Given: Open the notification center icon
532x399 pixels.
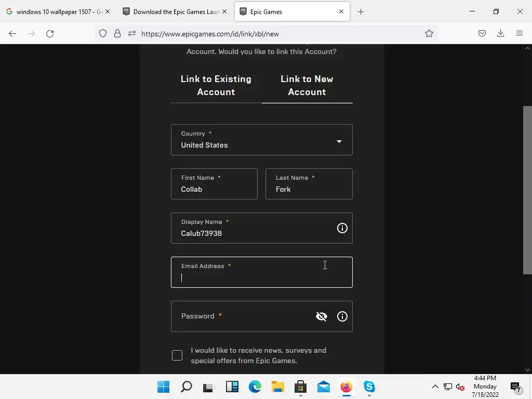Looking at the screenshot, I should [515, 387].
